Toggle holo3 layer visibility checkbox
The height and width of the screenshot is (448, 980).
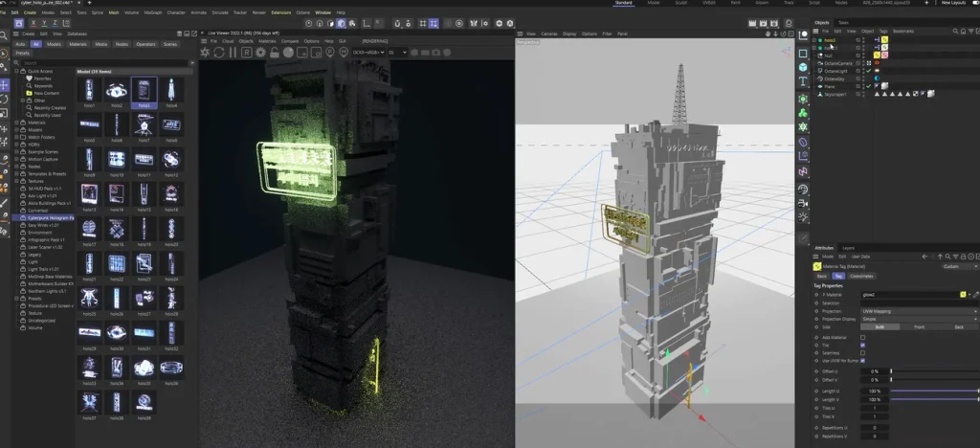(x=858, y=40)
